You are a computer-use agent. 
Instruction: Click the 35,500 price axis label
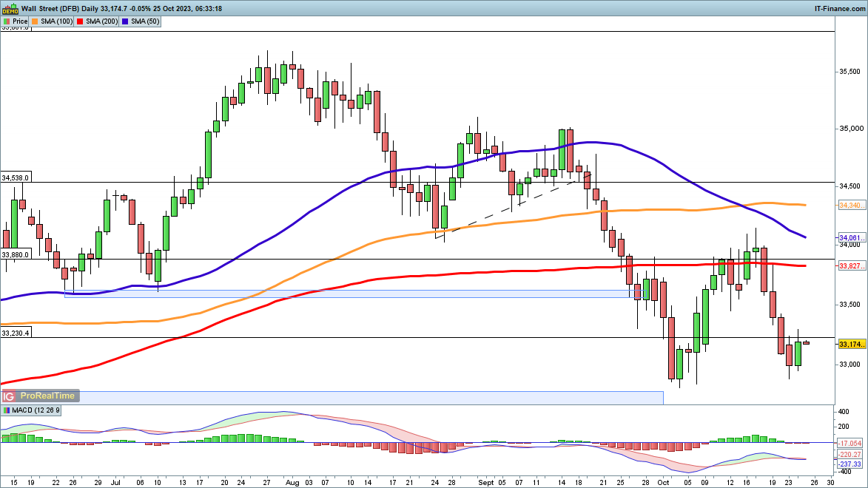pos(850,72)
